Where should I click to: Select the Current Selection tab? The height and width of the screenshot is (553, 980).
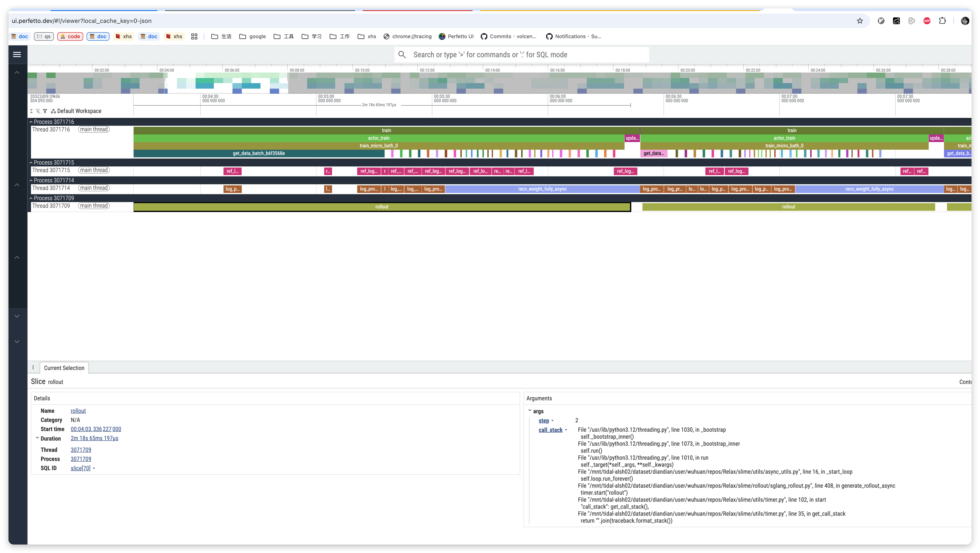[64, 368]
